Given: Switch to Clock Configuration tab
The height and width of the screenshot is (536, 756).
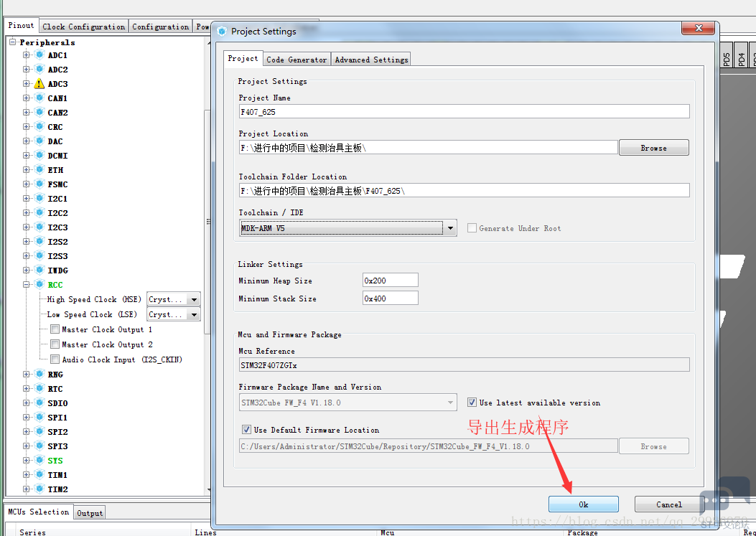Looking at the screenshot, I should 83,27.
